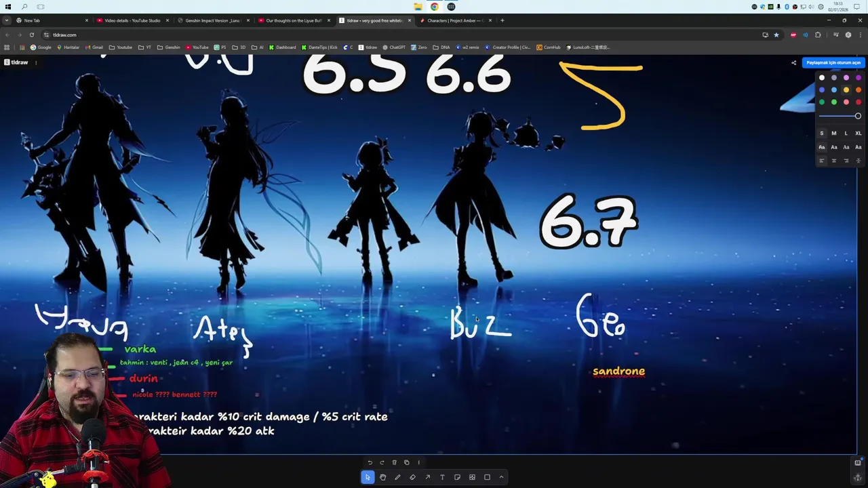868x488 pixels.
Task: Duplicate the selected shape
Action: (x=406, y=462)
